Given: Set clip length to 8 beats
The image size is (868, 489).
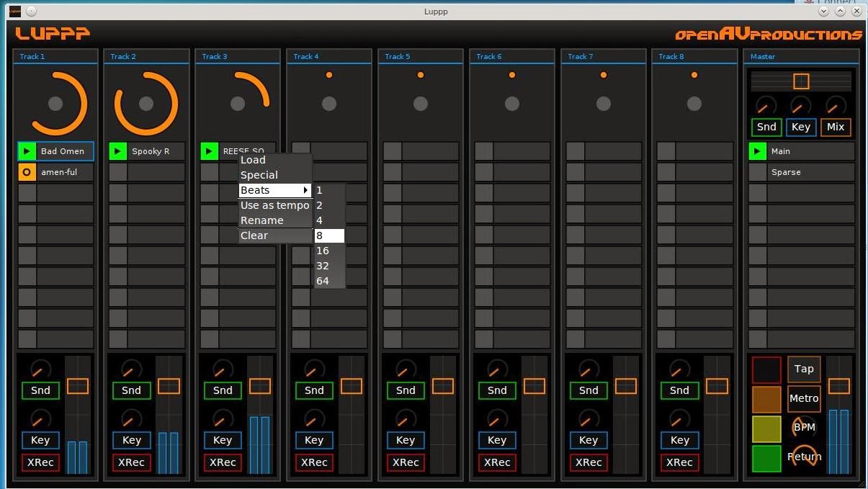Looking at the screenshot, I should click(329, 235).
